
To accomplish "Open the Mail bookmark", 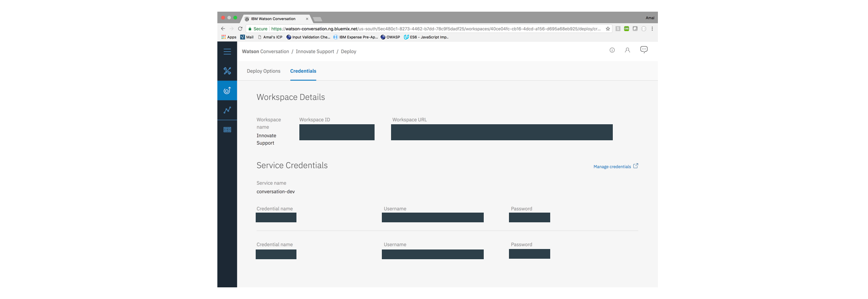I will [247, 37].
